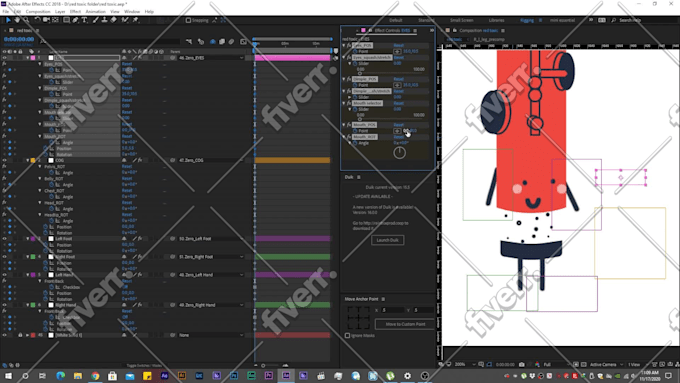Check the Ignore Masks checkbox
The height and width of the screenshot is (383, 680).
(347, 335)
